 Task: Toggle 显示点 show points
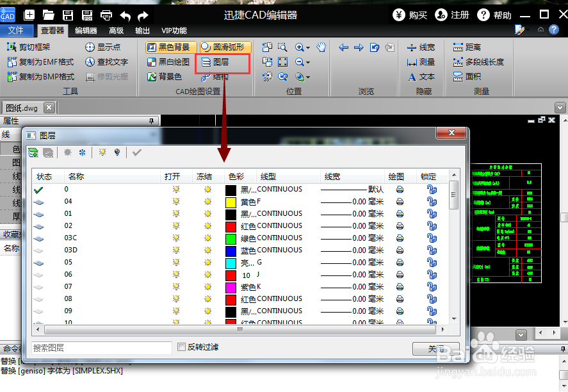(103, 47)
